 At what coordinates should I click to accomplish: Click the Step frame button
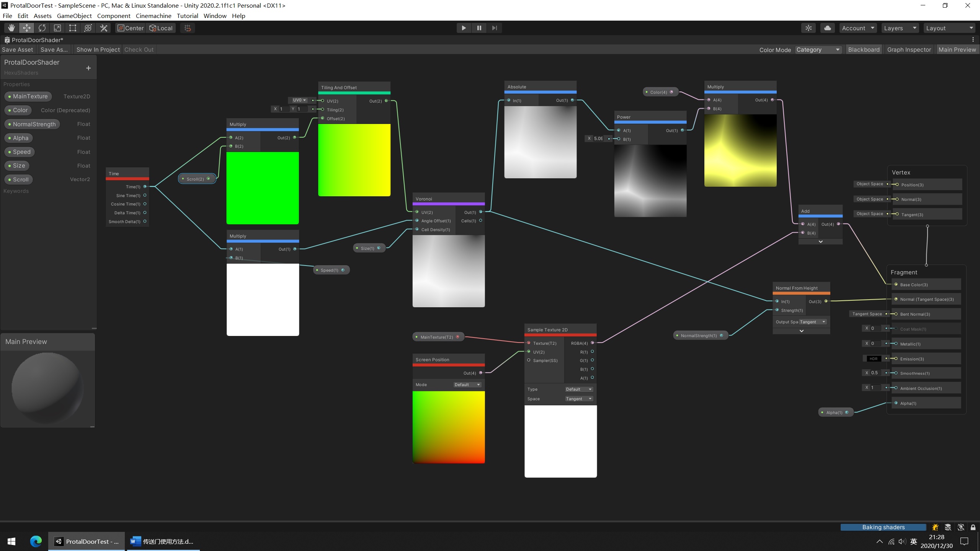(x=494, y=28)
